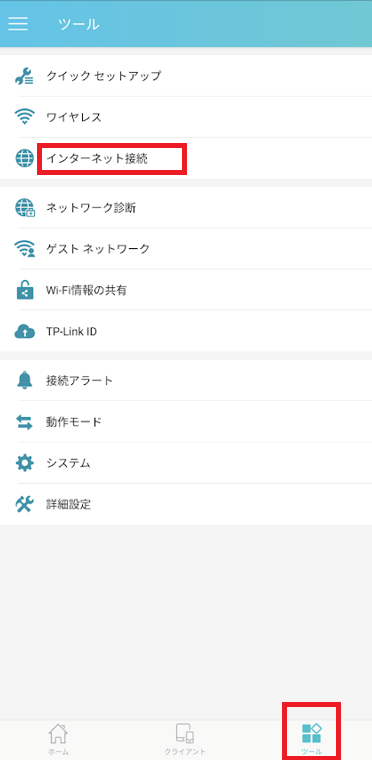Tap the system gear icon
Image resolution: width=372 pixels, height=760 pixels.
[x=24, y=463]
